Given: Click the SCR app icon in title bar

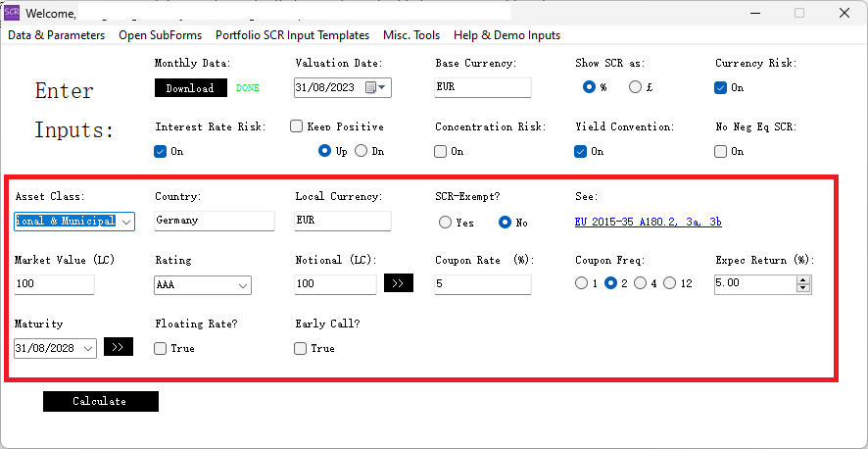Looking at the screenshot, I should (12, 13).
